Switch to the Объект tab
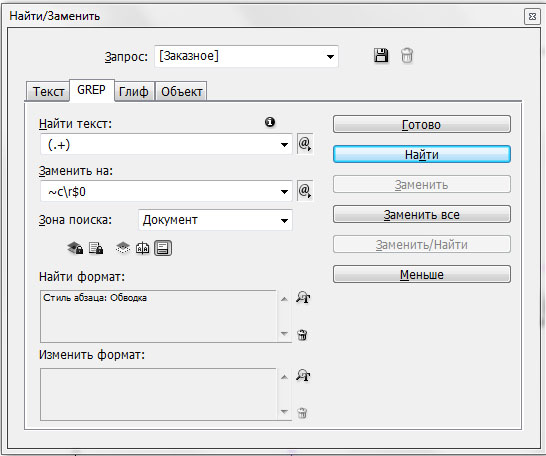The width and height of the screenshot is (546, 456). pyautogui.click(x=181, y=92)
